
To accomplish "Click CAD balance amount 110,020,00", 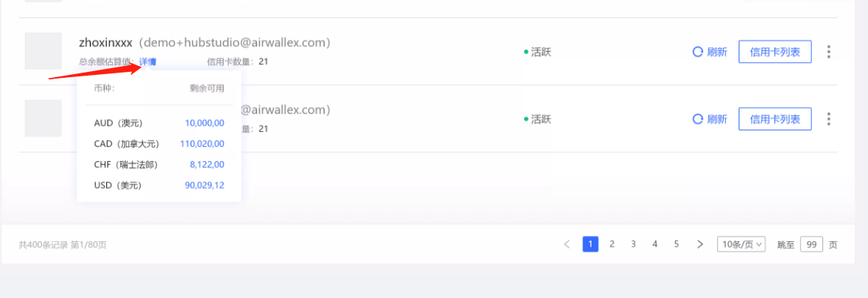I will pos(202,144).
